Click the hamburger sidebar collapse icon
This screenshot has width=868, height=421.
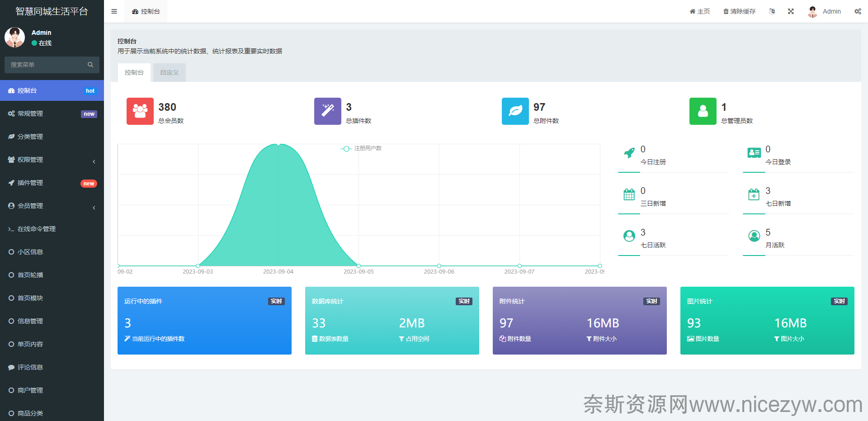click(x=114, y=11)
